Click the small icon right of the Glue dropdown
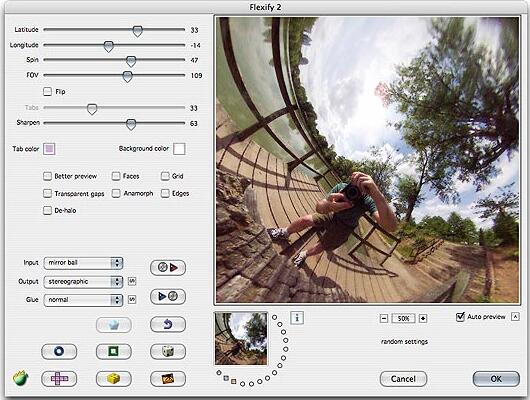530x400 pixels. 132,299
